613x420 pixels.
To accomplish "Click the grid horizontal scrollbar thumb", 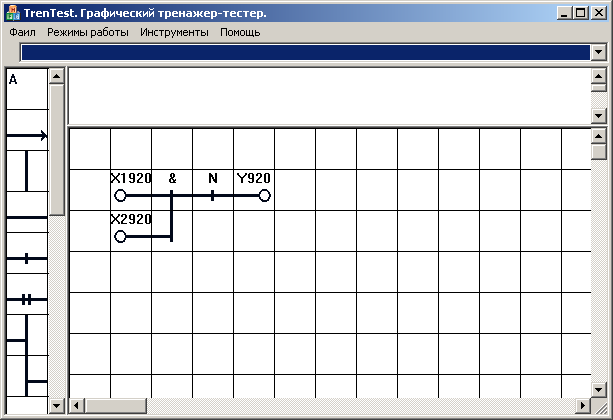I will 115,406.
